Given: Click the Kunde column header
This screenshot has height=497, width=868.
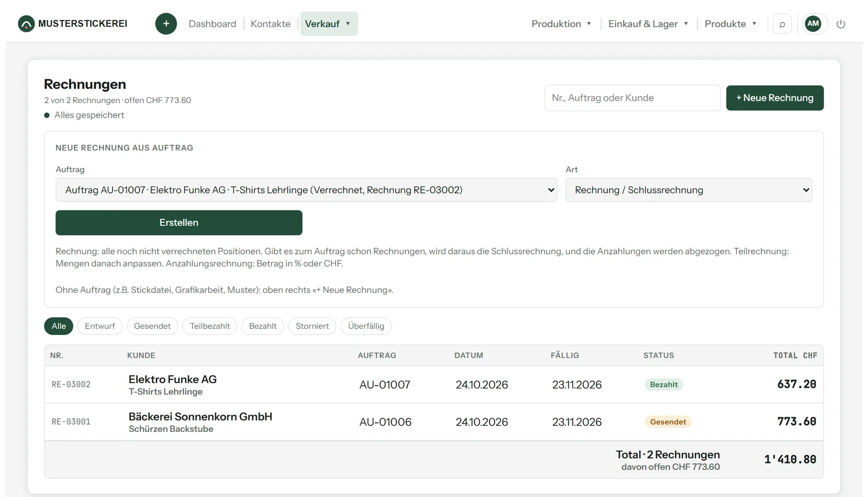Looking at the screenshot, I should tap(141, 355).
